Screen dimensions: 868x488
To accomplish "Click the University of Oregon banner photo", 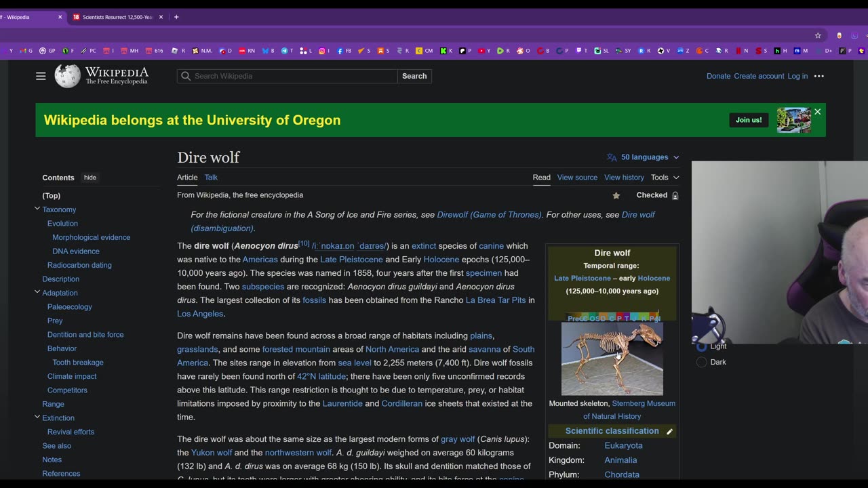I will tap(793, 120).
